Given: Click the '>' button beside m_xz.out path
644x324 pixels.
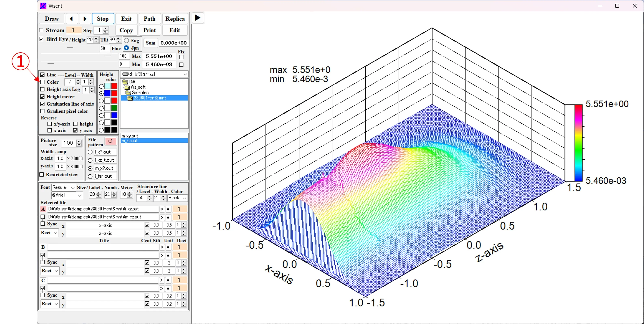Looking at the screenshot, I should coord(162,217).
